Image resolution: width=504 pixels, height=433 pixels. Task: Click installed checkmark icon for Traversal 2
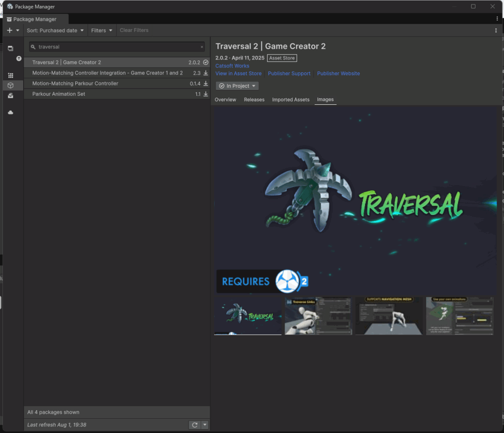point(206,62)
